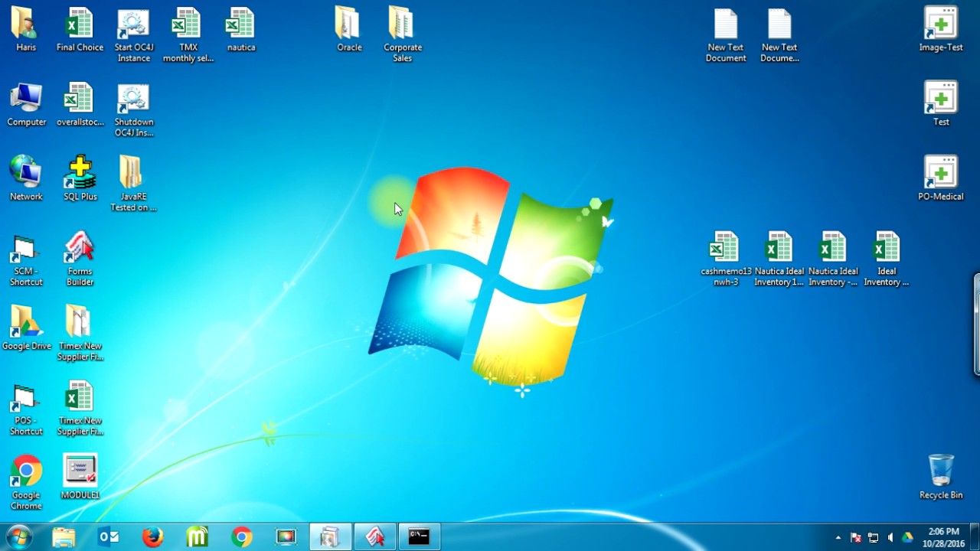
Task: Switch to the Forms Builder taskbar window
Action: tap(375, 537)
